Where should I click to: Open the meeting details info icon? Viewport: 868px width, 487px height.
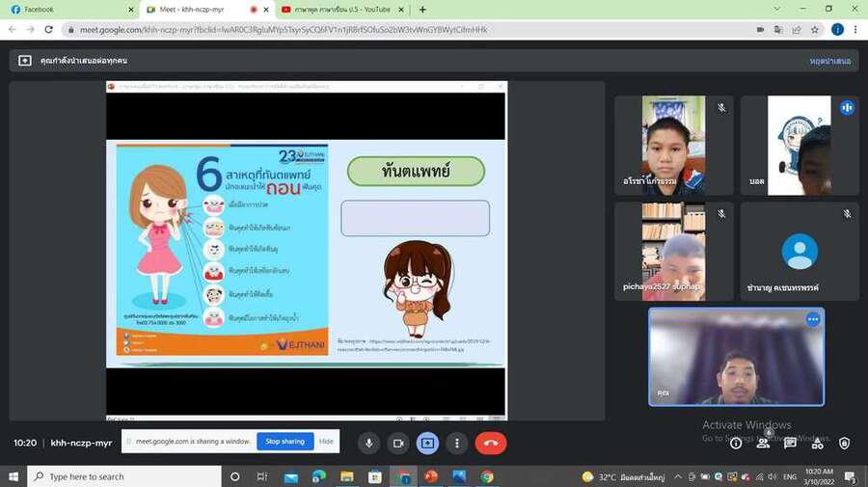[x=736, y=443]
